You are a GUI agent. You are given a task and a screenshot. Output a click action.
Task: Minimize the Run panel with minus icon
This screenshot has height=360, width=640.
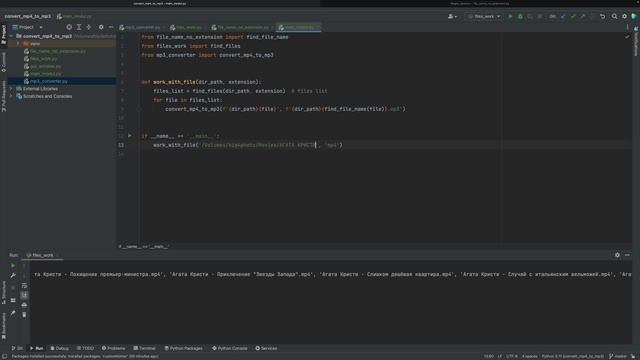(x=627, y=255)
